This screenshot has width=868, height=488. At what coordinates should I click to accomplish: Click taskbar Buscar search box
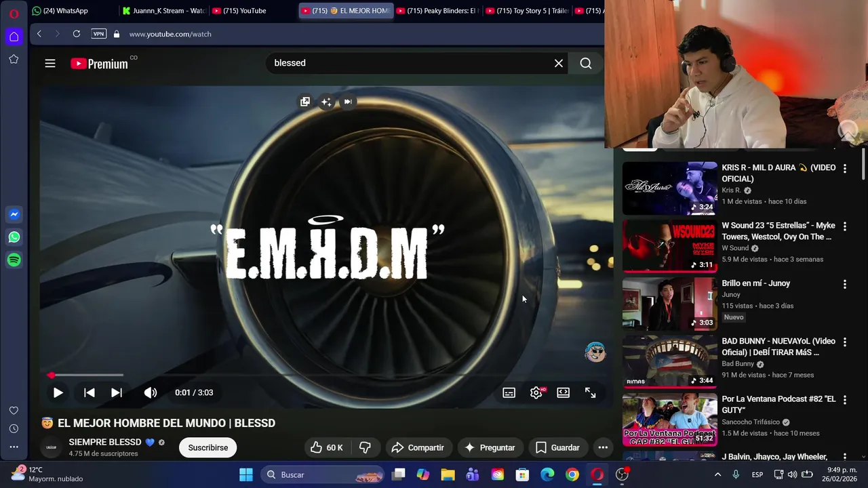323,474
